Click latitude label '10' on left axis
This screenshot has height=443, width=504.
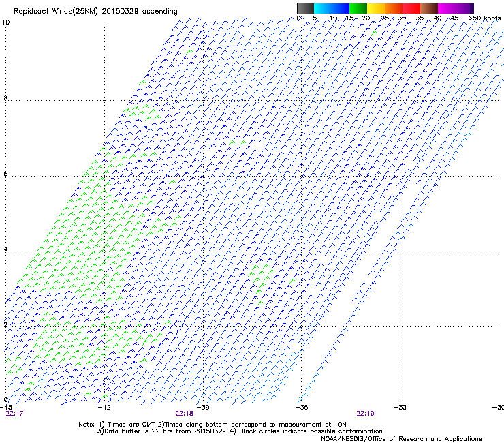(x=5, y=22)
